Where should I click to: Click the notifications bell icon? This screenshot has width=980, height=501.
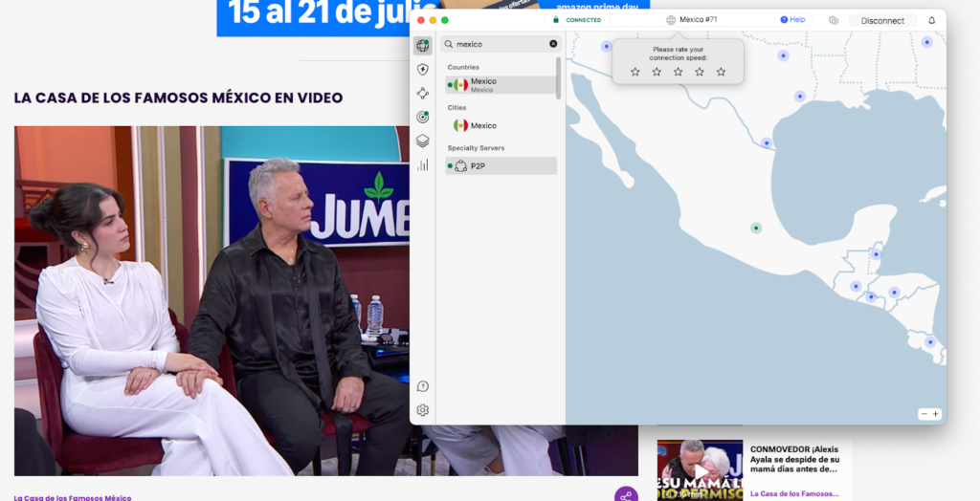pos(931,21)
